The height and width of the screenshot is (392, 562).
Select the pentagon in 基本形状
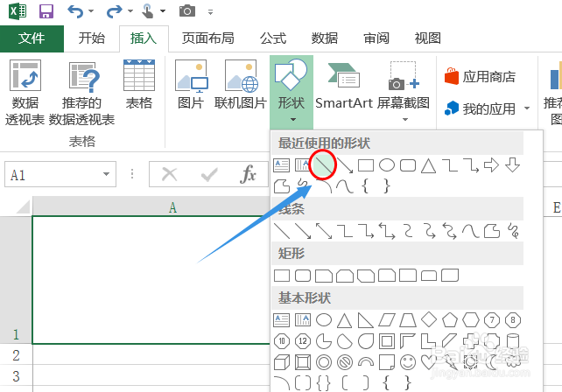(x=450, y=320)
